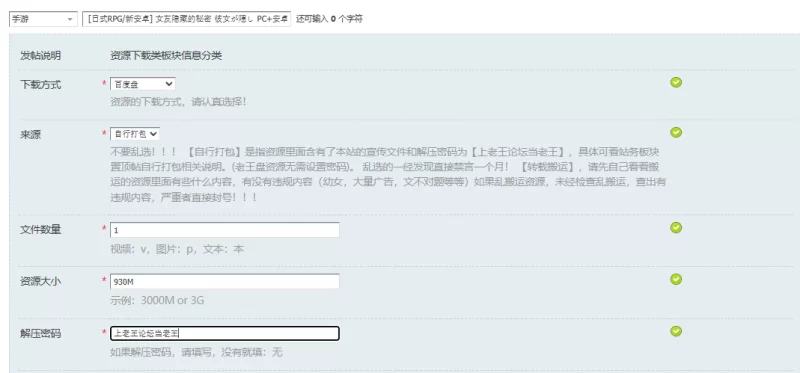Click the 来源 field label
Image resolution: width=800 pixels, height=373 pixels.
coord(30,135)
